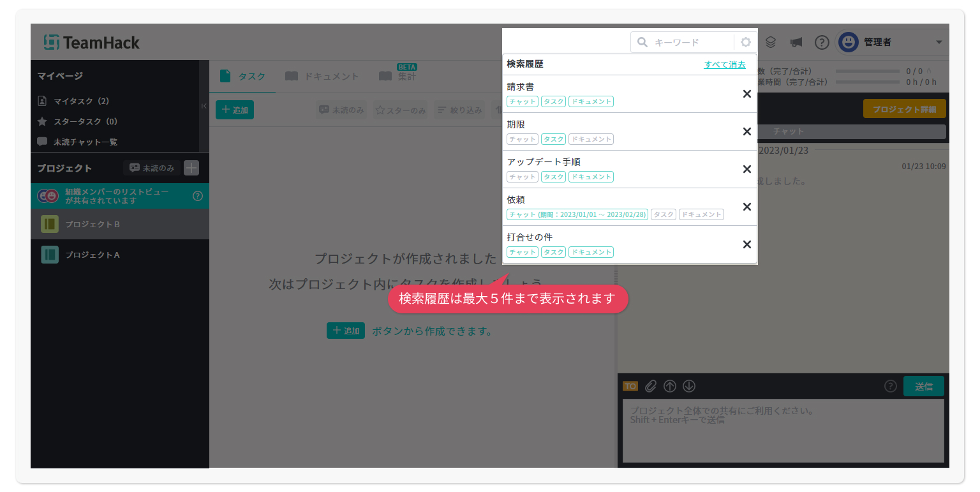Switch to the ドキュメント tab
Viewport: 980px width, 492px height.
coord(322,77)
